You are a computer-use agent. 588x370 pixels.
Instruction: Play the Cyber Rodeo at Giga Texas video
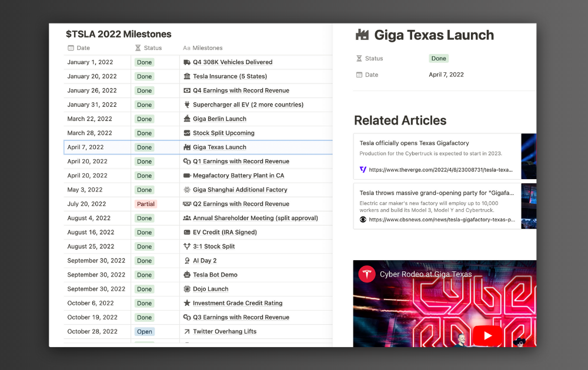(x=487, y=335)
